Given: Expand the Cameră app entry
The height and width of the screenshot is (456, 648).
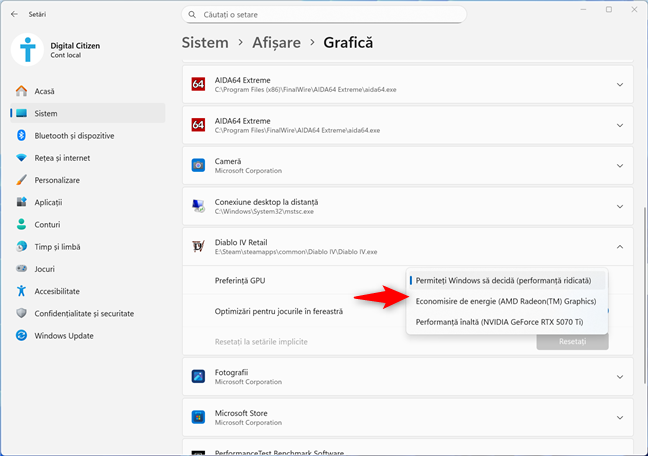Looking at the screenshot, I should point(619,165).
